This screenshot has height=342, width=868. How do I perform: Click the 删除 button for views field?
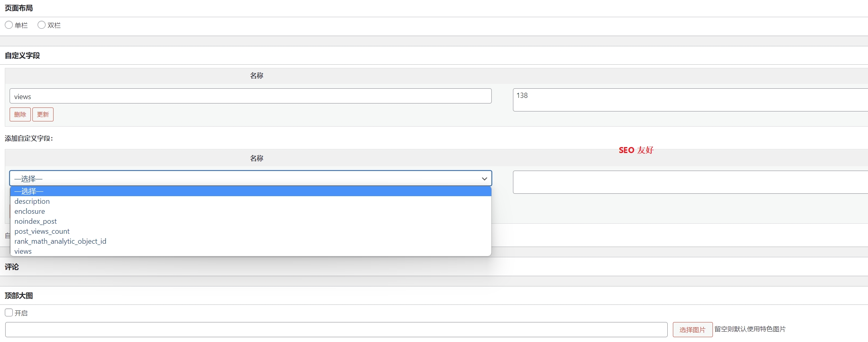(x=20, y=114)
